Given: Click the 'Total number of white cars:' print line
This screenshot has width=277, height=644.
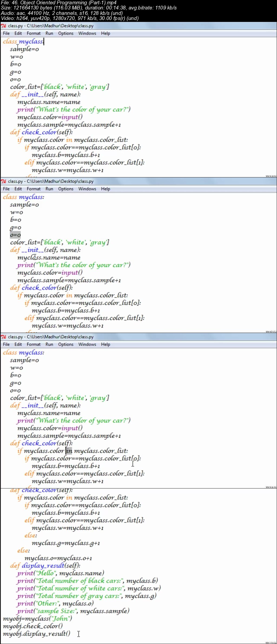Looking at the screenshot, I should click(89, 588).
